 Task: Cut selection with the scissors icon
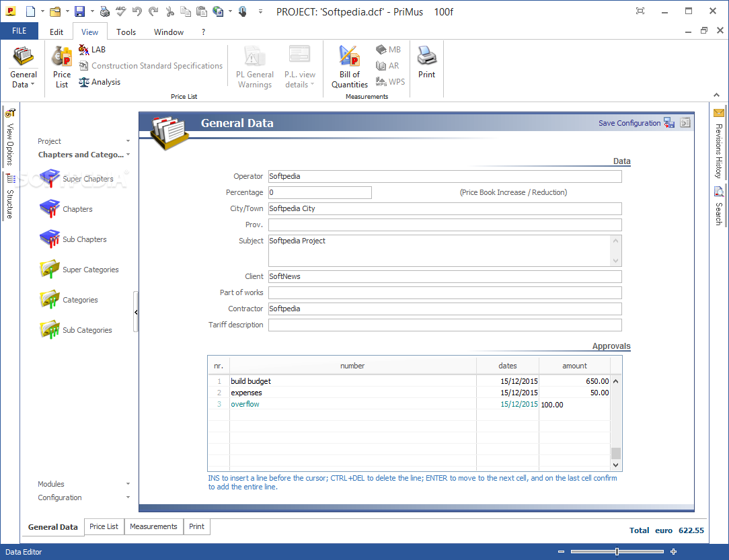pyautogui.click(x=169, y=11)
